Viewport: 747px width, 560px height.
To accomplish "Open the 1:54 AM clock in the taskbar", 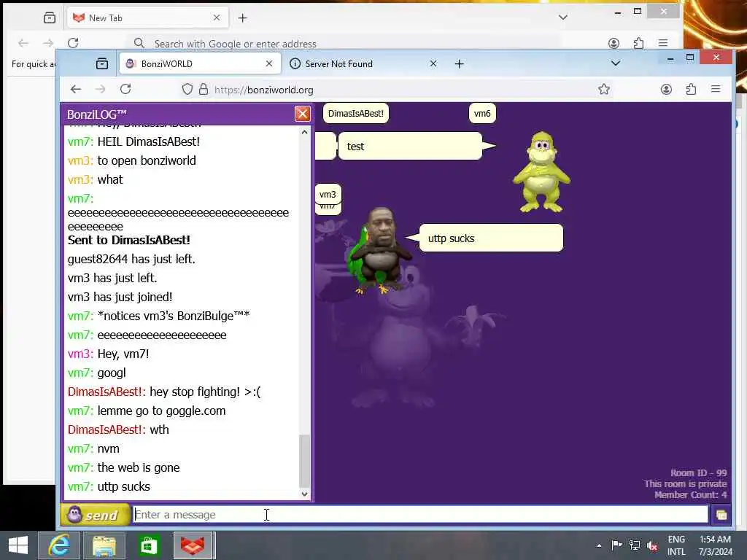I will pyautogui.click(x=715, y=545).
